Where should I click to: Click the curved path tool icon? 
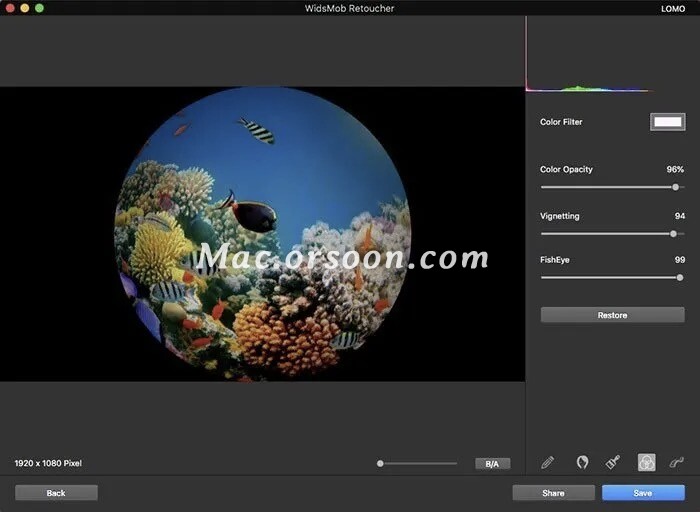pyautogui.click(x=677, y=462)
